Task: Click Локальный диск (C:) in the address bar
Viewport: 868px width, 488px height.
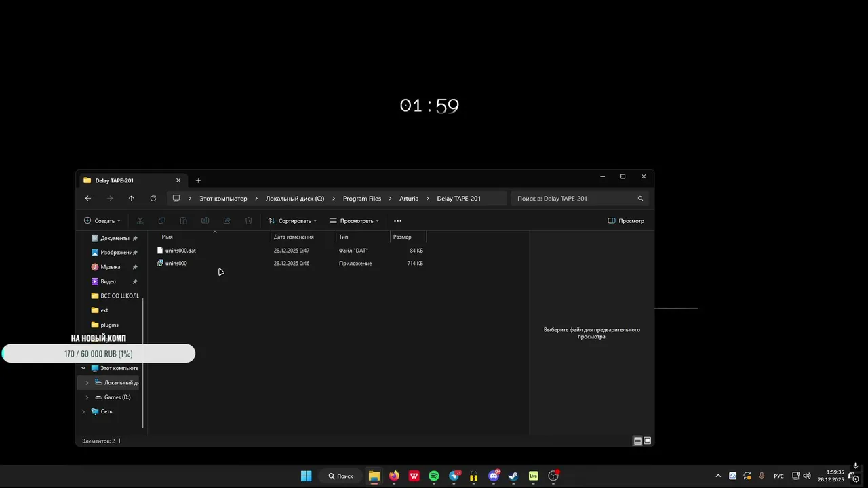Action: [295, 199]
